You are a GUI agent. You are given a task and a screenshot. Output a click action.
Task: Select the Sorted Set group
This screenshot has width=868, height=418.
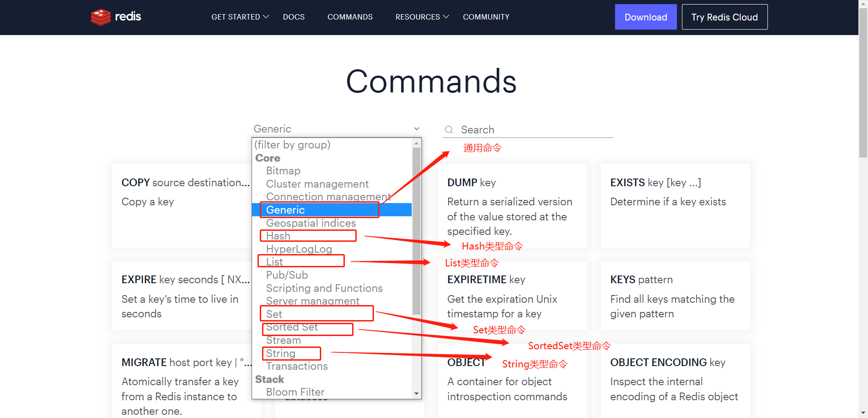click(x=332, y=327)
